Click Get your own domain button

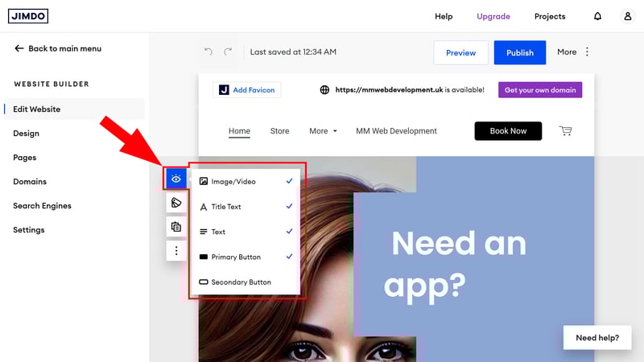(x=540, y=90)
